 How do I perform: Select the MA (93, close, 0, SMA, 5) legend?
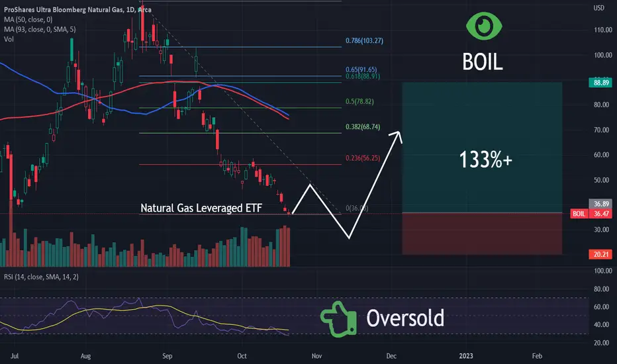40,29
